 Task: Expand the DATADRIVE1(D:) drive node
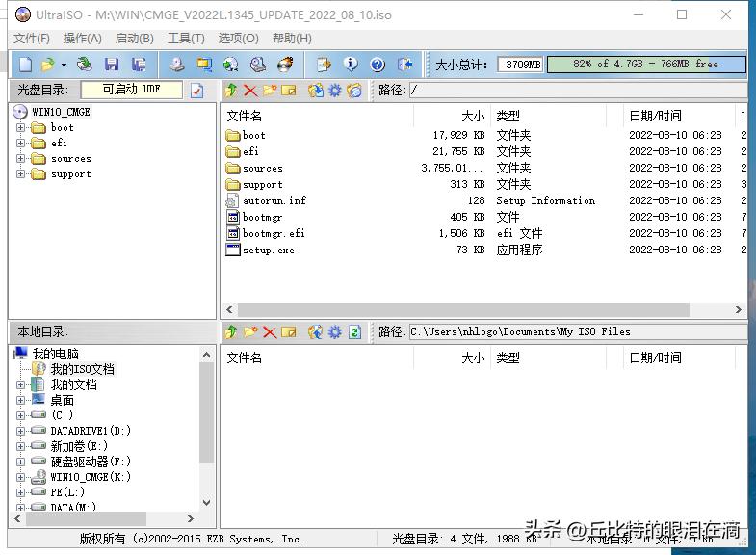tap(20, 431)
